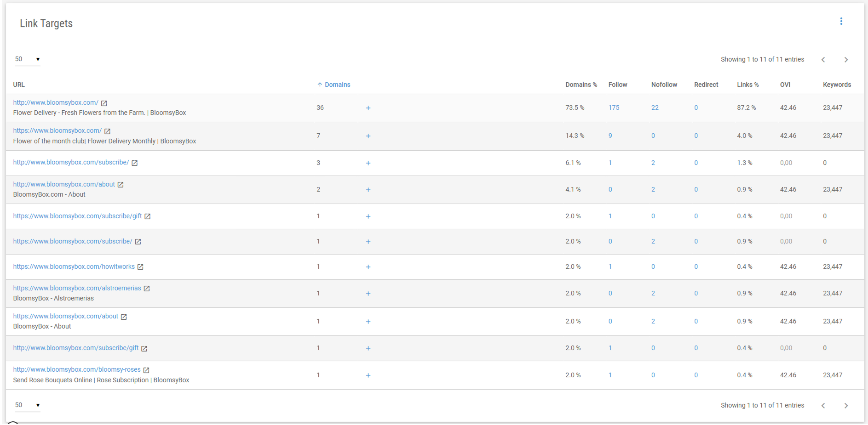Open the https://www.bloomsybox.com/subscribe/gift link
Image resolution: width=868 pixels, height=425 pixels.
(x=77, y=216)
